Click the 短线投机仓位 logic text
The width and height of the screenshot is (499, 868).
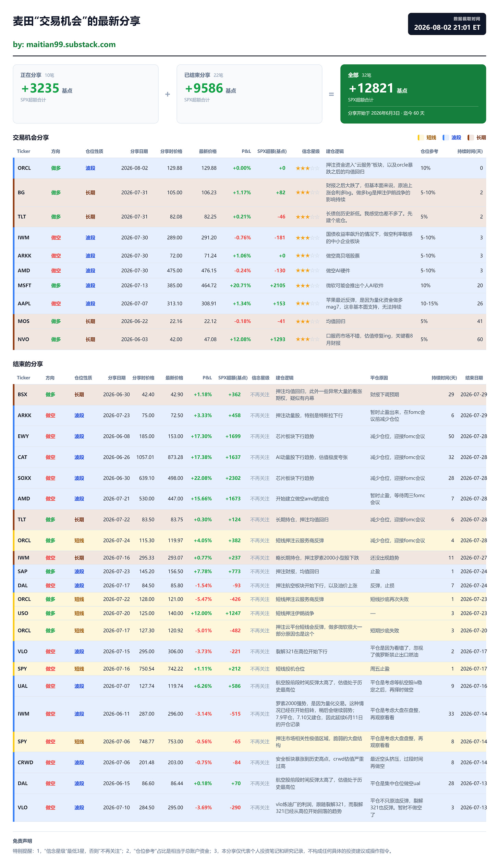290,669
